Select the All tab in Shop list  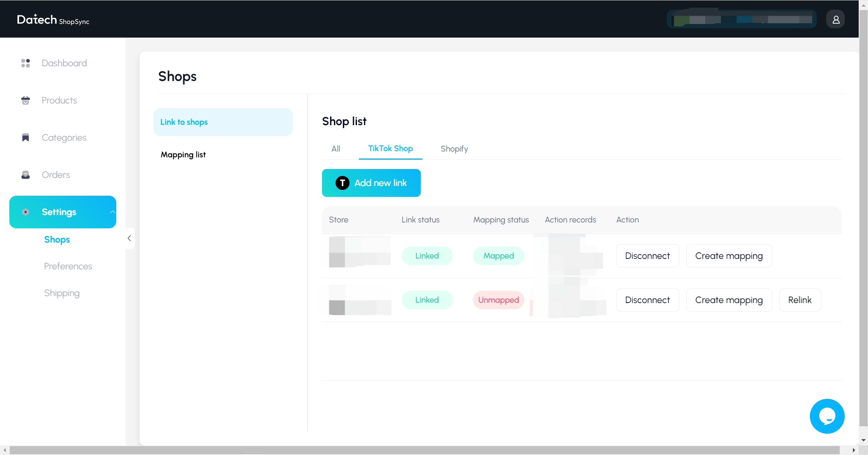(x=336, y=148)
